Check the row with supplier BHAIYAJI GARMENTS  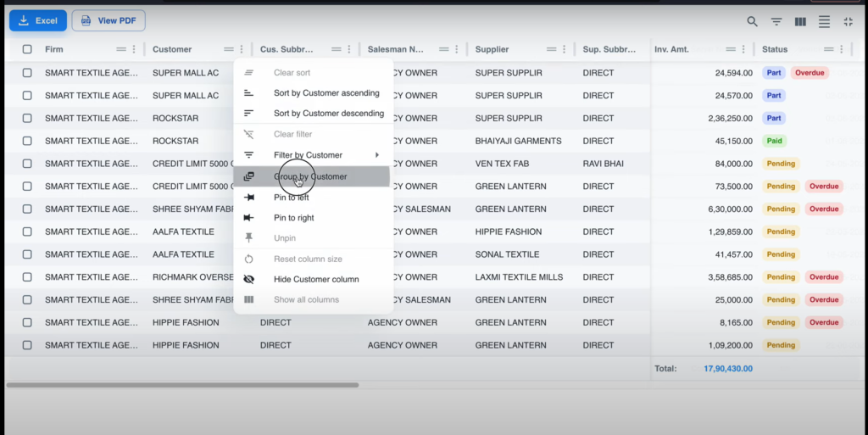point(27,141)
